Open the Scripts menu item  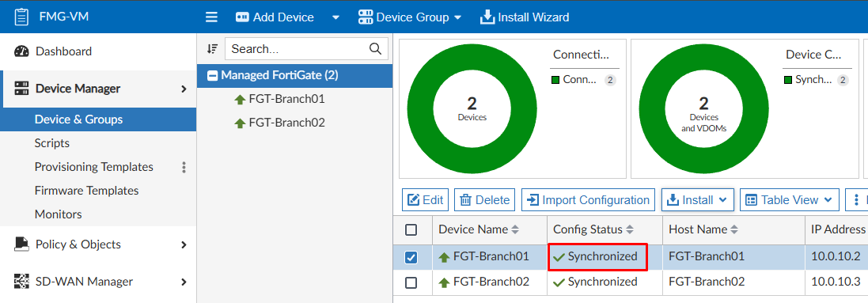click(x=52, y=143)
